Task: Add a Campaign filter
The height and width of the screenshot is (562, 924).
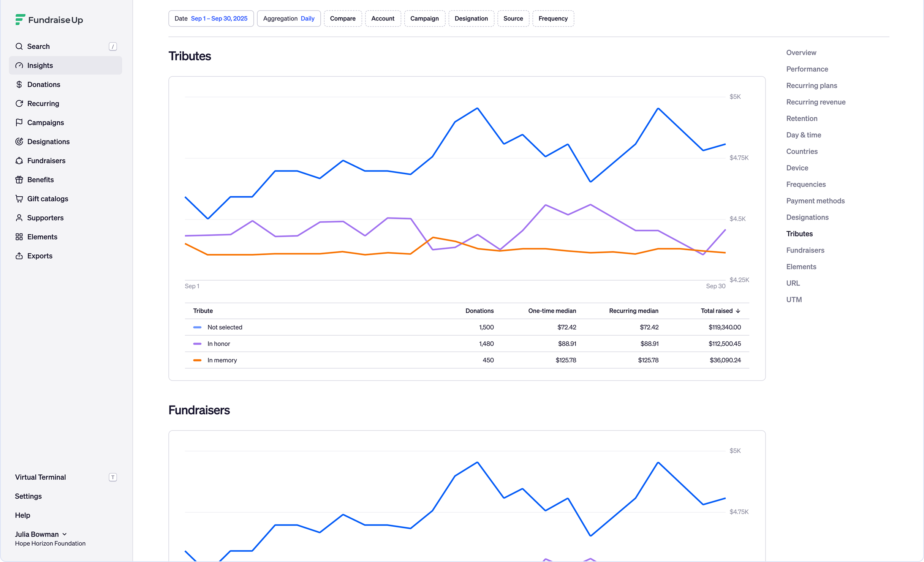Action: click(x=425, y=19)
